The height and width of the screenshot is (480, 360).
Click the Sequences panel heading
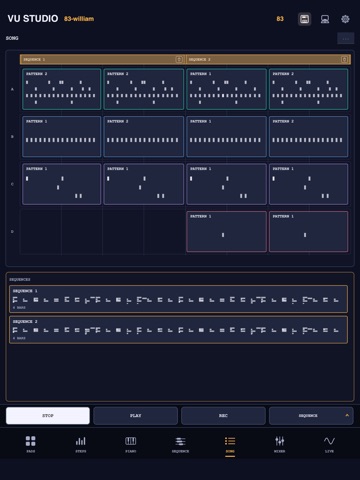point(20,279)
